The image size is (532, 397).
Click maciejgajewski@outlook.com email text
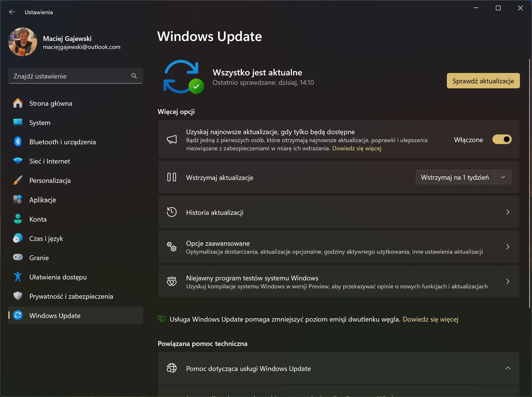82,47
